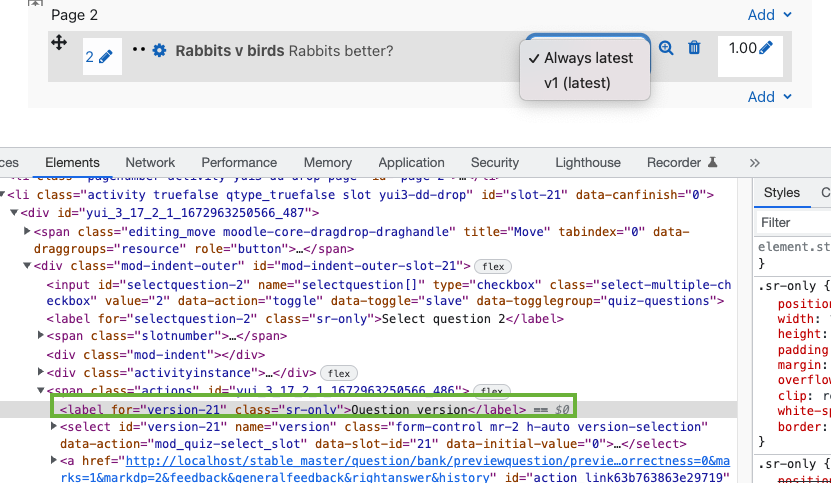Click the move drag handle for question 2
This screenshot has height=483, width=831.
[59, 42]
